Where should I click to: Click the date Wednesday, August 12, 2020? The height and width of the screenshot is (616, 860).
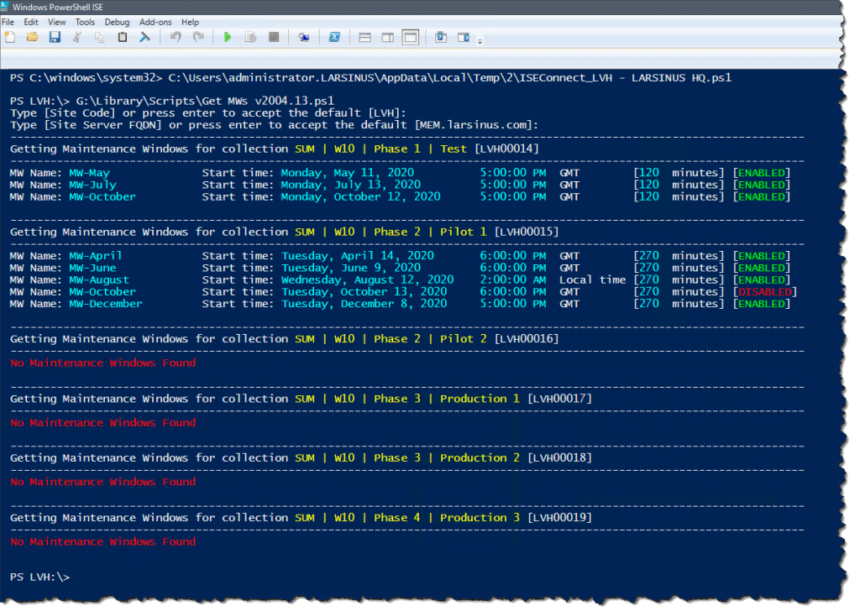(368, 279)
